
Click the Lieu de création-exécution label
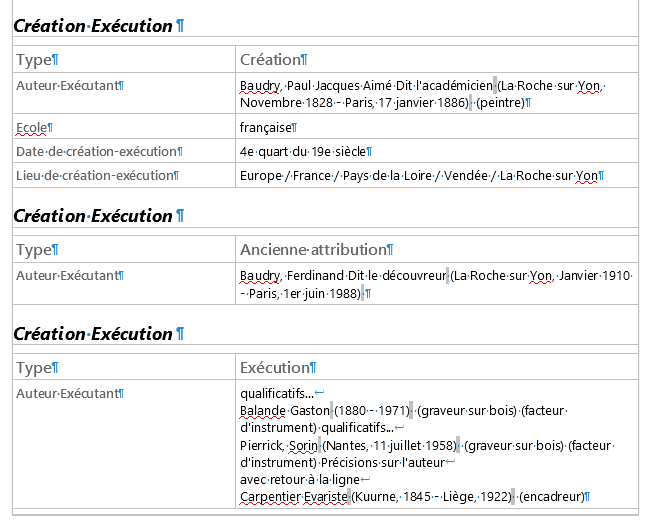coord(95,176)
